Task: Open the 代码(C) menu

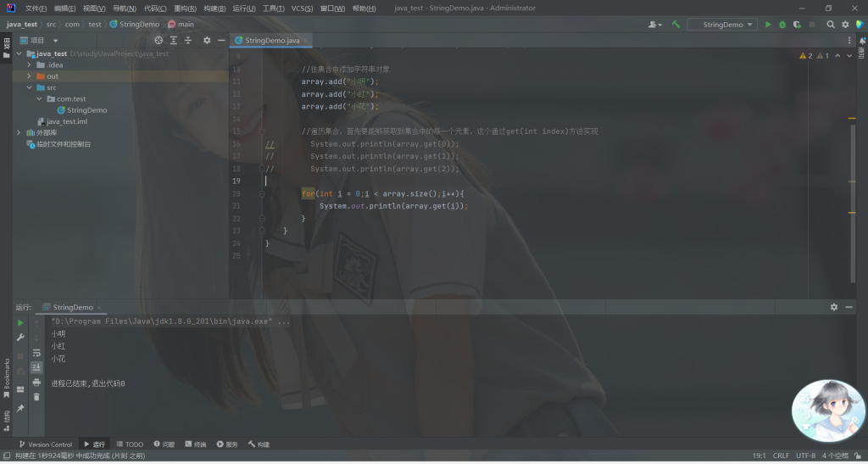Action: click(155, 8)
